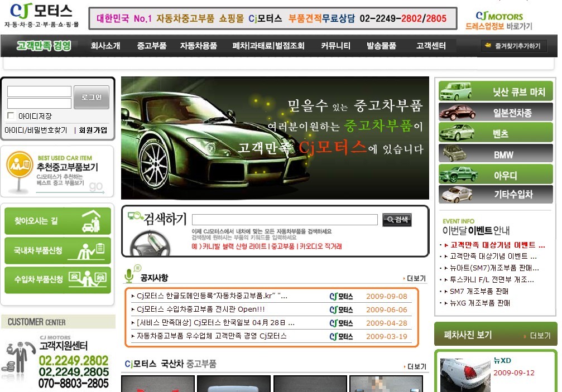Open the 기타수입차 category
Image resolution: width=562 pixels, height=392 pixels.
tap(496, 195)
